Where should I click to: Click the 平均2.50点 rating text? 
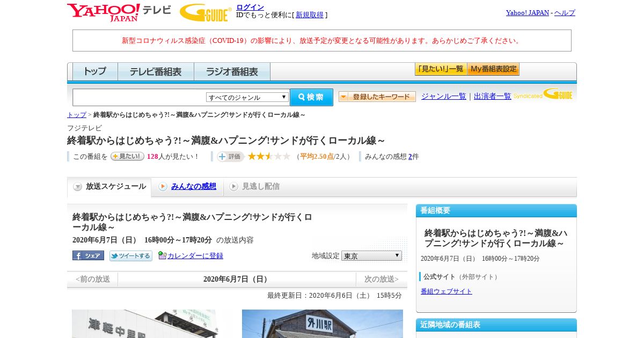[317, 157]
